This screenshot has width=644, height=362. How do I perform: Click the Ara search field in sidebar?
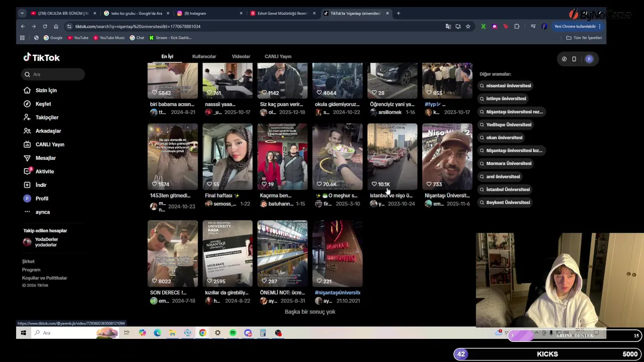click(x=52, y=74)
